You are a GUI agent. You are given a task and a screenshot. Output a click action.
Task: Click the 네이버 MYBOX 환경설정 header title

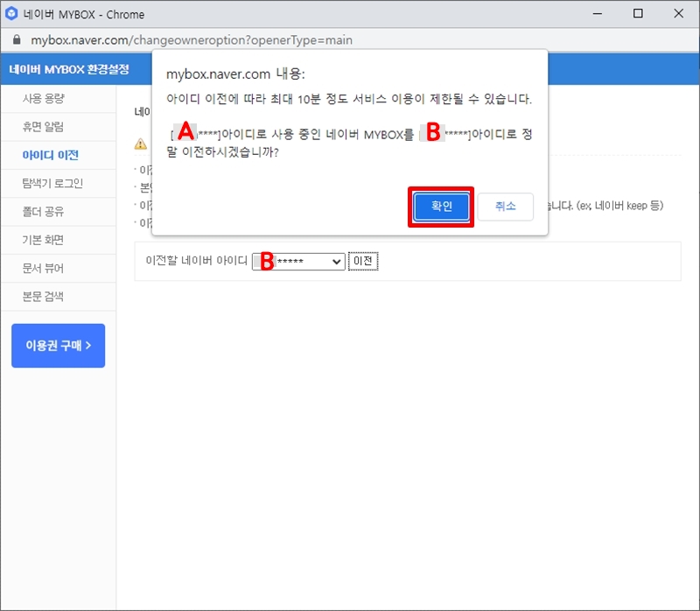[69, 69]
